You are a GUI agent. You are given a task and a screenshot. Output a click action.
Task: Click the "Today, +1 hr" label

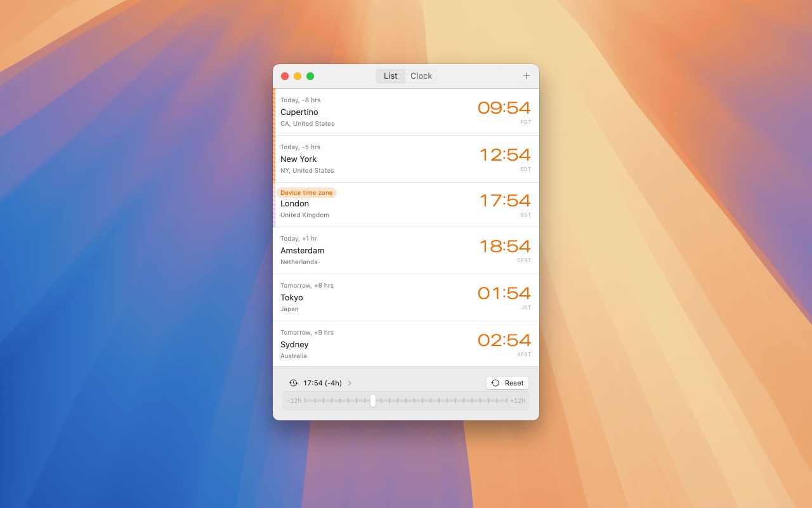coord(299,238)
